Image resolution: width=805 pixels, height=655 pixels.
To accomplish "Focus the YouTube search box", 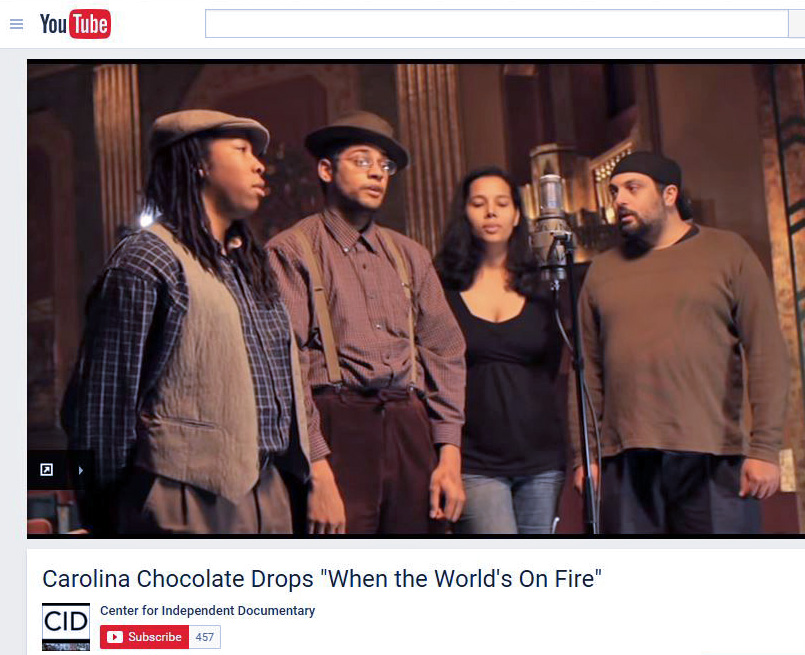I will pyautogui.click(x=496, y=24).
